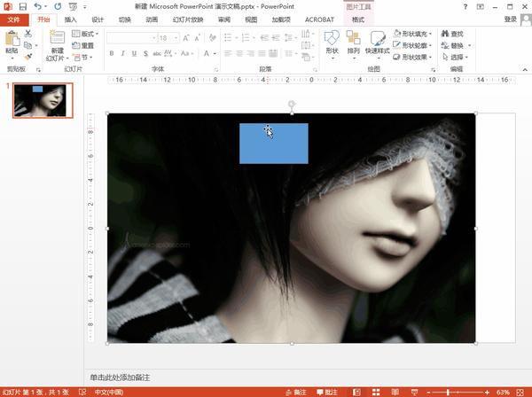Screen dimensions: 532x397
Task: Click the zoom in plus button
Action: point(487,393)
